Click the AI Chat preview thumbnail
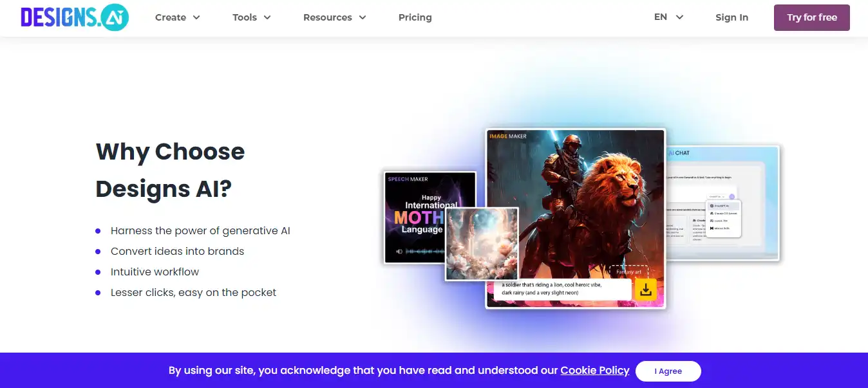868x388 pixels. [x=722, y=203]
